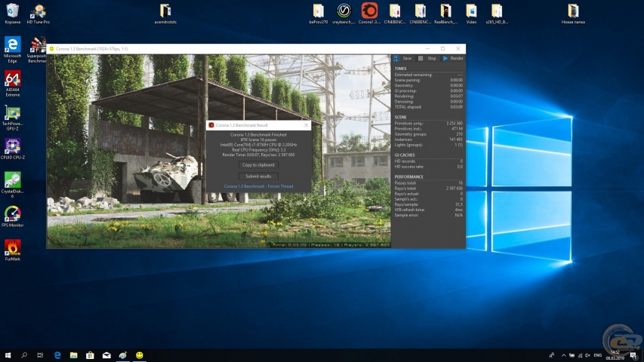Click the Stop button in Corona toolbar
The image size is (644, 362).
click(427, 58)
